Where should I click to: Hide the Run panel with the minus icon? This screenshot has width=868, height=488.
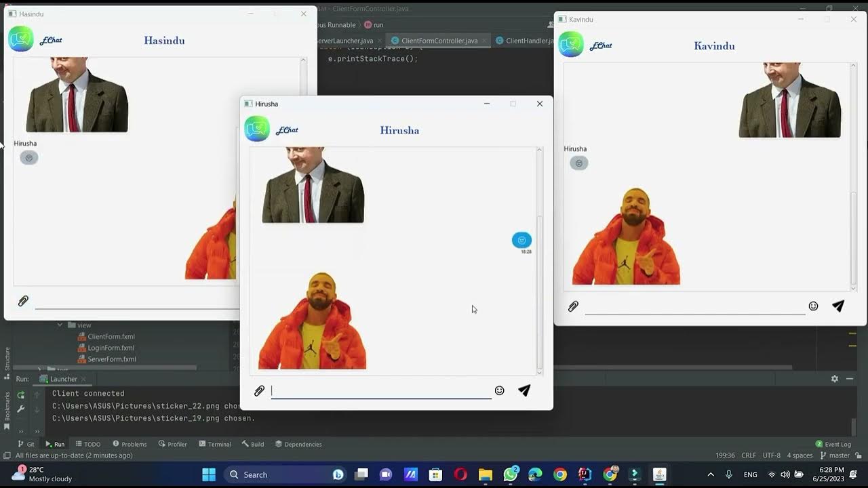tap(850, 379)
